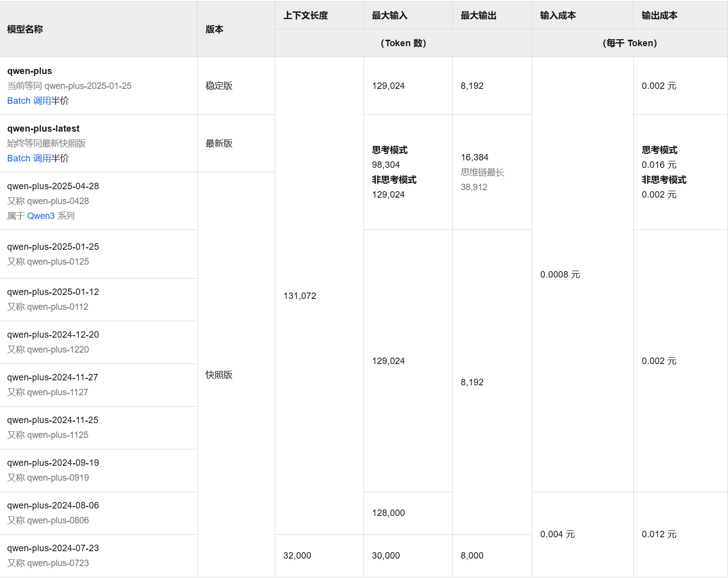Click the 思维链最长 label

click(482, 172)
